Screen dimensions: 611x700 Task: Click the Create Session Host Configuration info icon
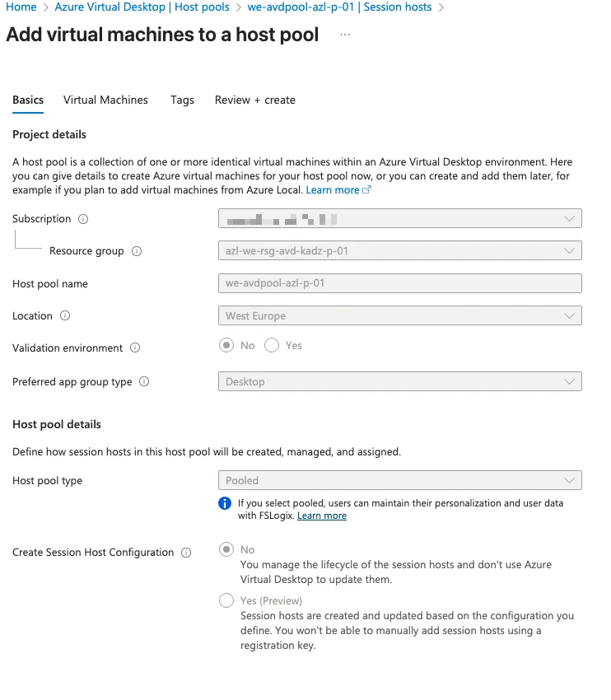(186, 553)
